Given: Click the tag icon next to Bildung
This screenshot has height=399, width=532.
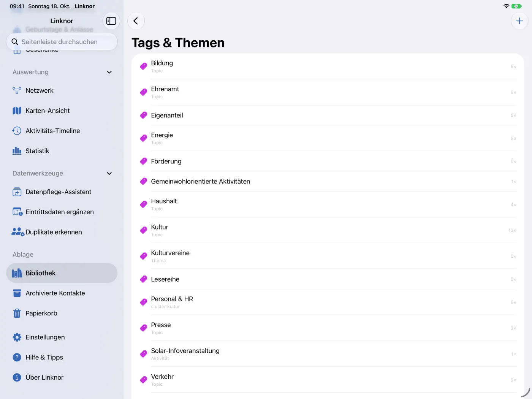Looking at the screenshot, I should [x=143, y=66].
